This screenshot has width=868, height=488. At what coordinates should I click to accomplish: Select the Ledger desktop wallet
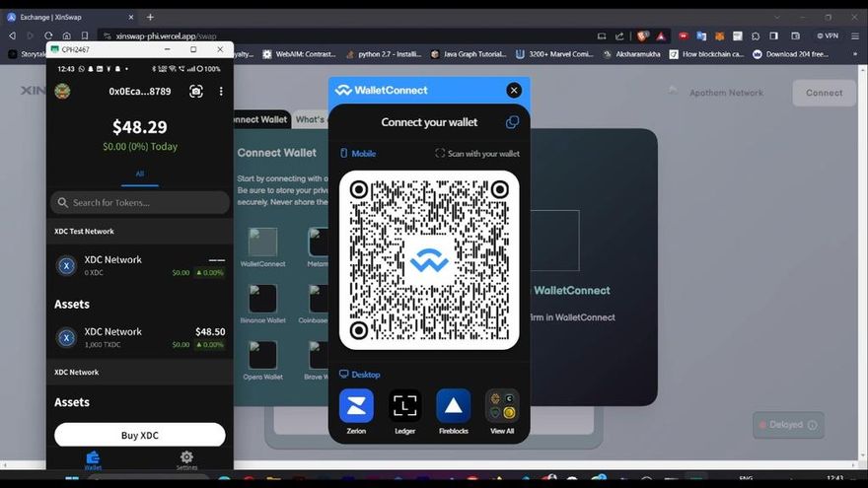pos(404,410)
